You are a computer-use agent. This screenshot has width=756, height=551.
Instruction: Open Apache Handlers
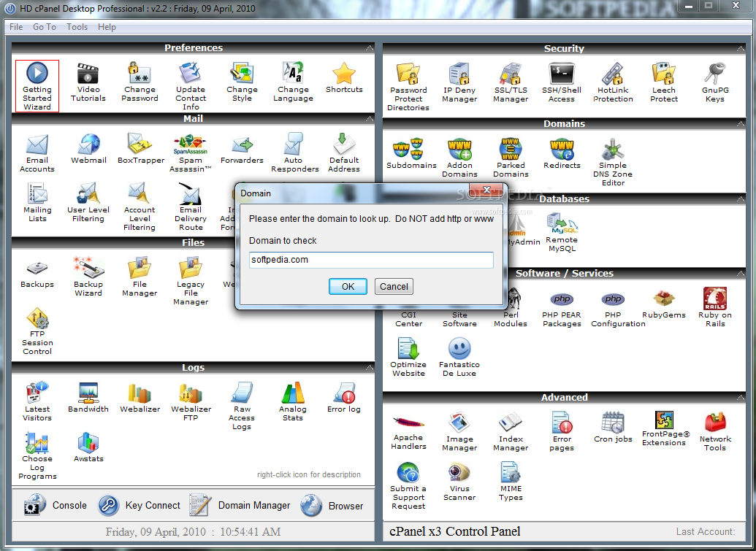408,433
